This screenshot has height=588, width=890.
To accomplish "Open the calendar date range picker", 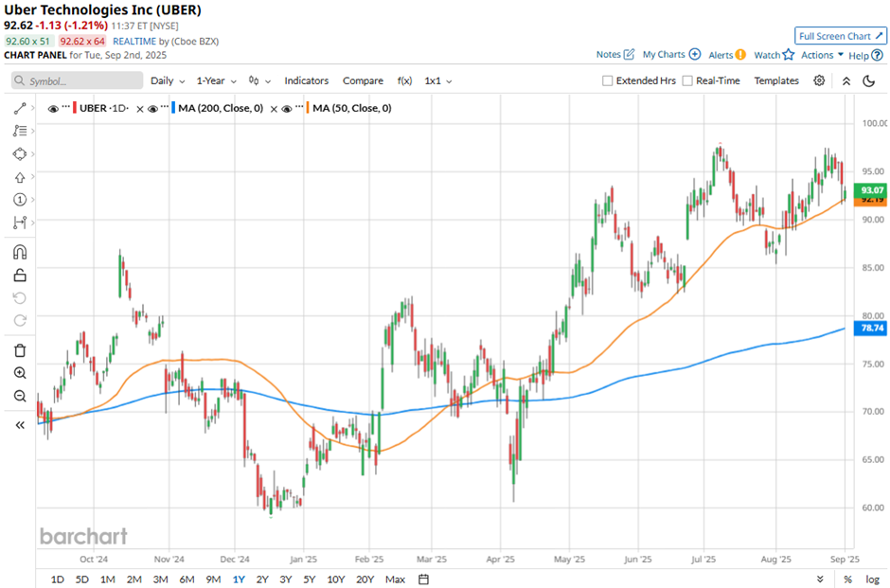I will tap(423, 579).
